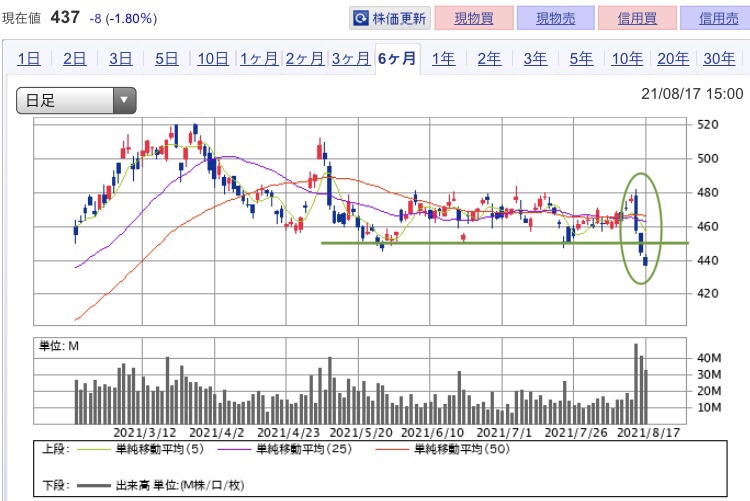Switch to the 5年 period tab

[x=581, y=58]
